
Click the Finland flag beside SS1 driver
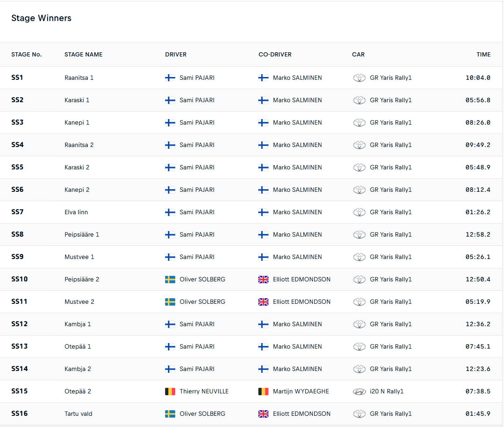click(170, 77)
